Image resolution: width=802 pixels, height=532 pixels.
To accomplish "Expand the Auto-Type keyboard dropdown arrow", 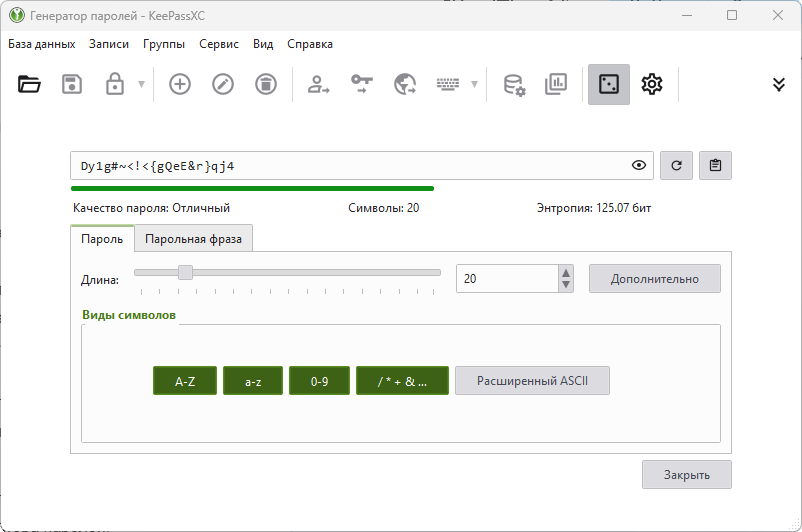I will [474, 85].
